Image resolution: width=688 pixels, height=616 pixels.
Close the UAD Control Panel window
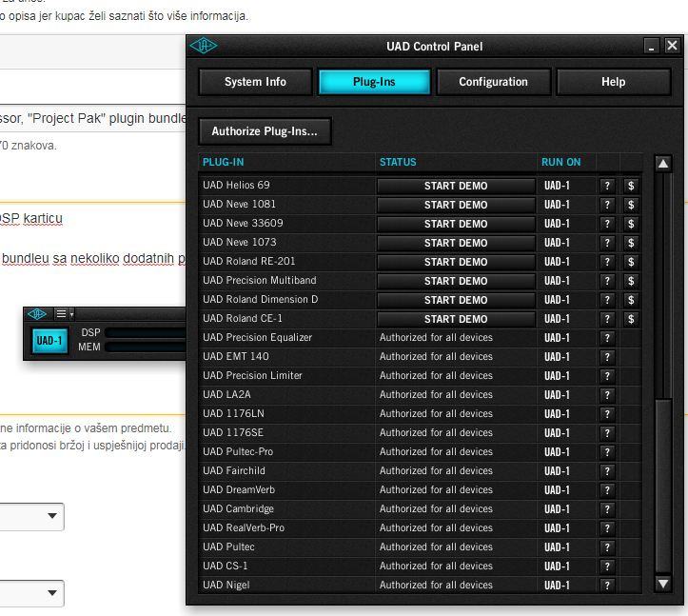tap(672, 45)
